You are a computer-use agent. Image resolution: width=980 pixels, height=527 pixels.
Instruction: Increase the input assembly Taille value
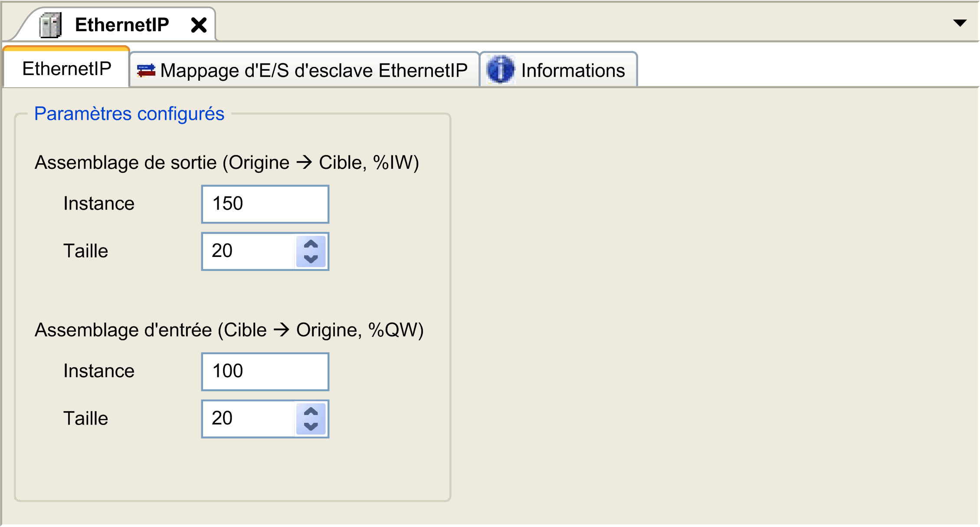pyautogui.click(x=311, y=412)
